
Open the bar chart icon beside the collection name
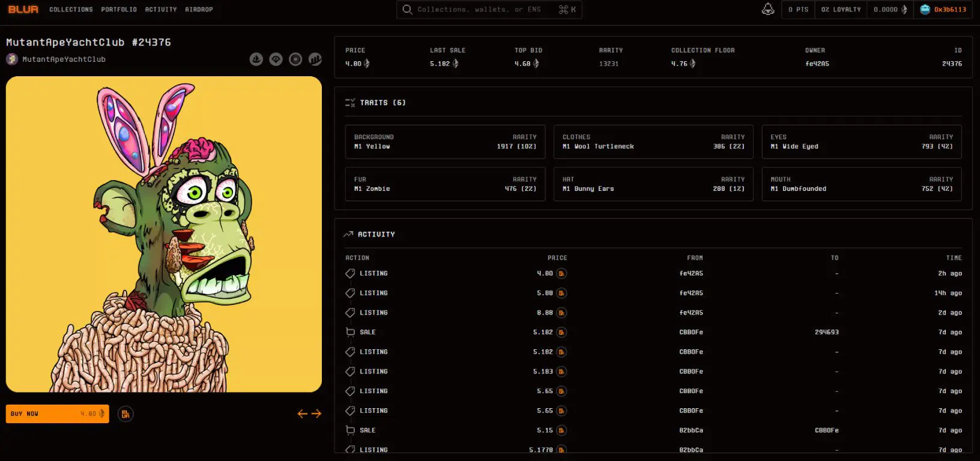click(x=315, y=59)
